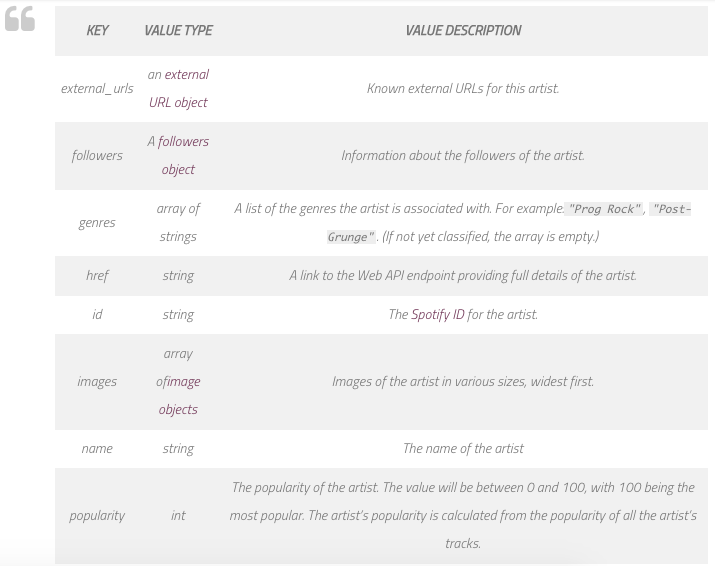Select the images key cell
The image size is (715, 566).
pos(97,381)
